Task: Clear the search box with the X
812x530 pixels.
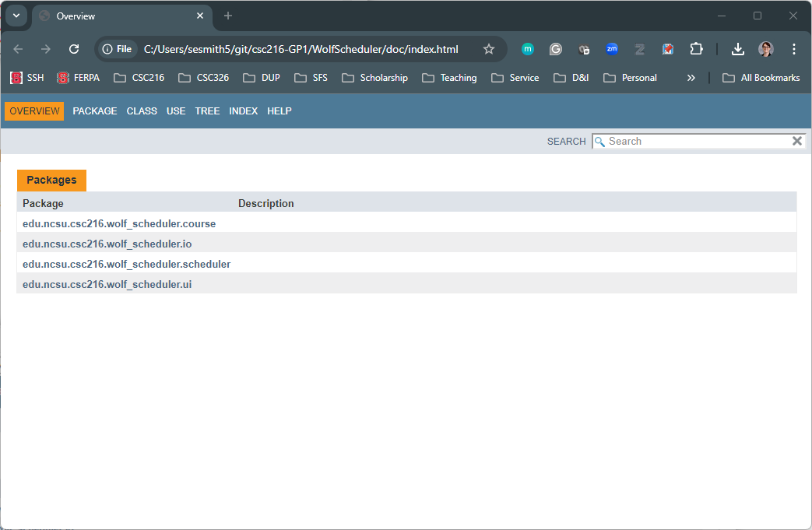Action: coord(796,141)
